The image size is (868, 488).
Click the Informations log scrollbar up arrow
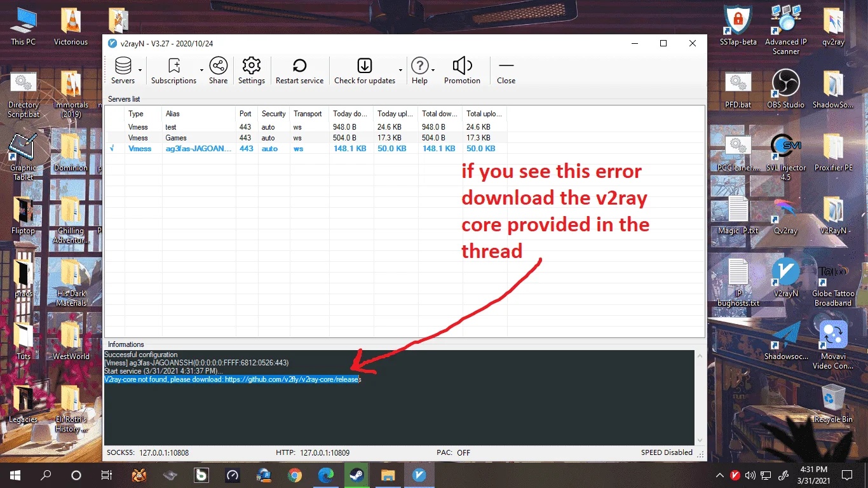tap(700, 355)
